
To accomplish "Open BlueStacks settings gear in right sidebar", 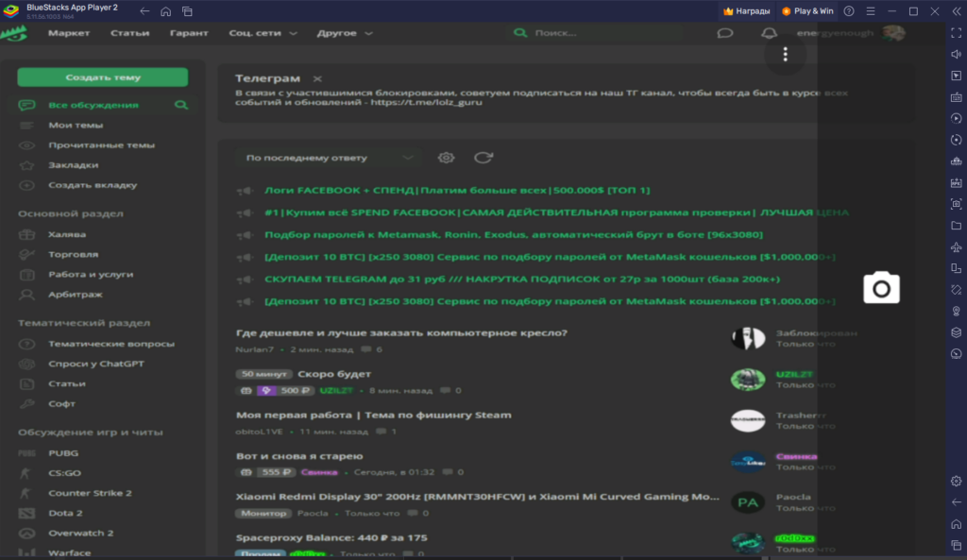I will (956, 481).
